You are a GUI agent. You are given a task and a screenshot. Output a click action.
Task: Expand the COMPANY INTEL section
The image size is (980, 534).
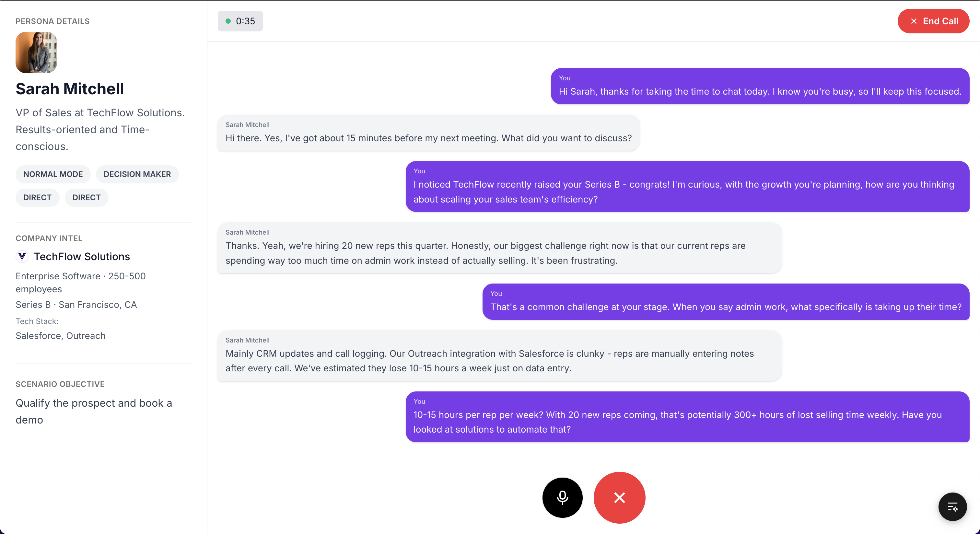pyautogui.click(x=49, y=238)
